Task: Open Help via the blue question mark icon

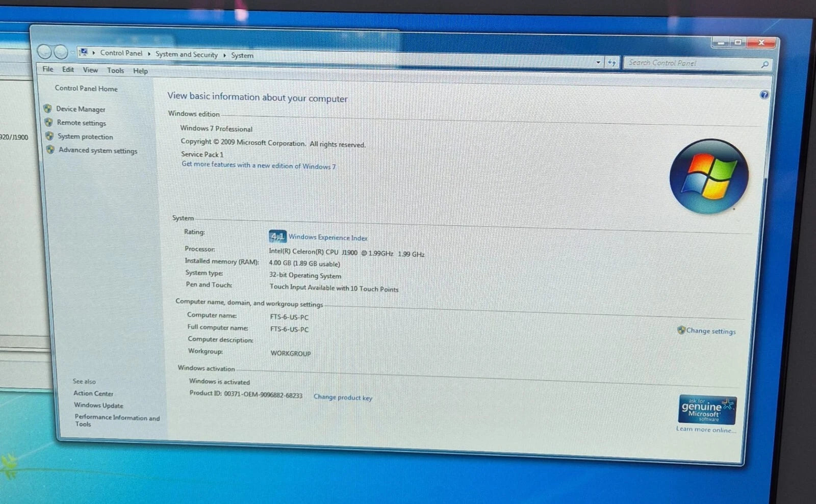Action: coord(764,94)
